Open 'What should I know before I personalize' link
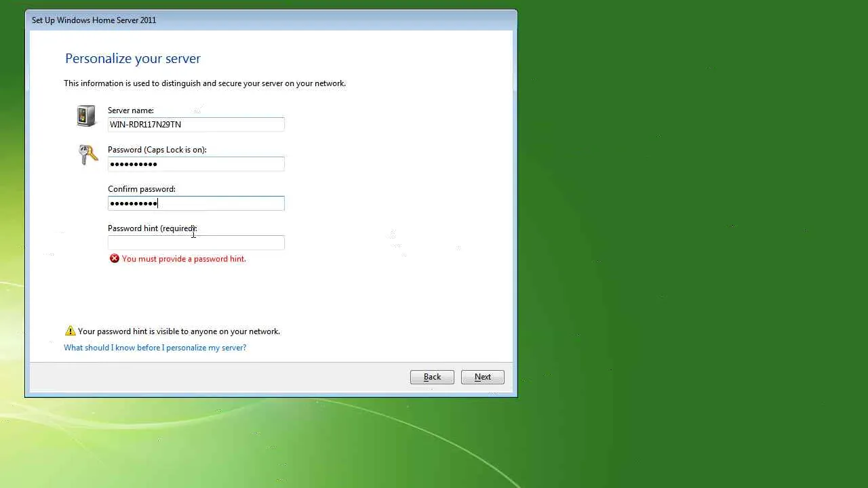 click(x=155, y=348)
